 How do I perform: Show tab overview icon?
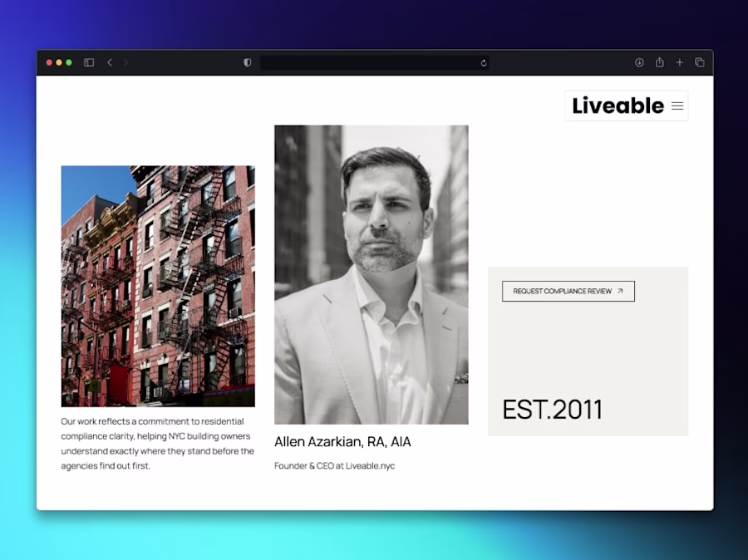click(699, 62)
